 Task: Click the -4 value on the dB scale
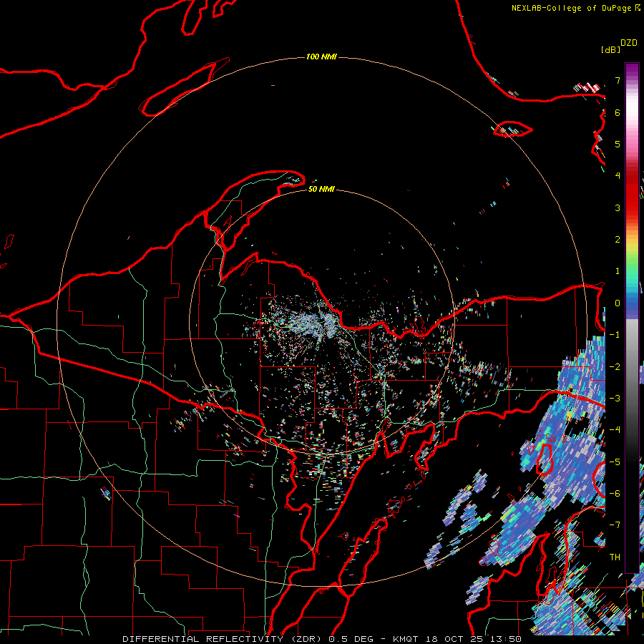click(x=615, y=430)
